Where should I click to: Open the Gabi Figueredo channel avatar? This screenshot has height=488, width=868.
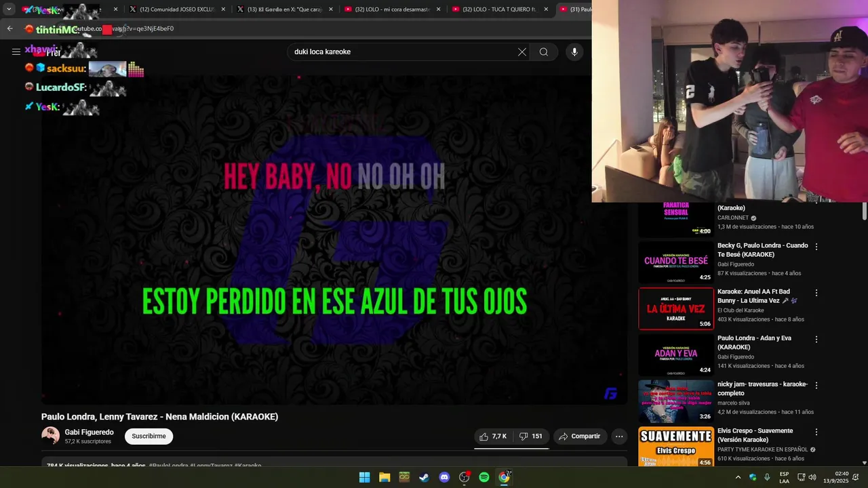pyautogui.click(x=50, y=436)
